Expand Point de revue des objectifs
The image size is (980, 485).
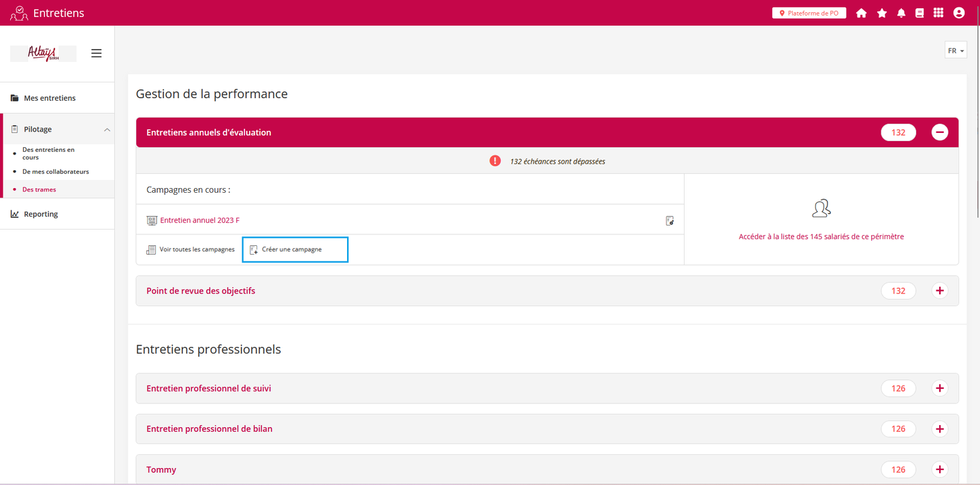[939, 291]
